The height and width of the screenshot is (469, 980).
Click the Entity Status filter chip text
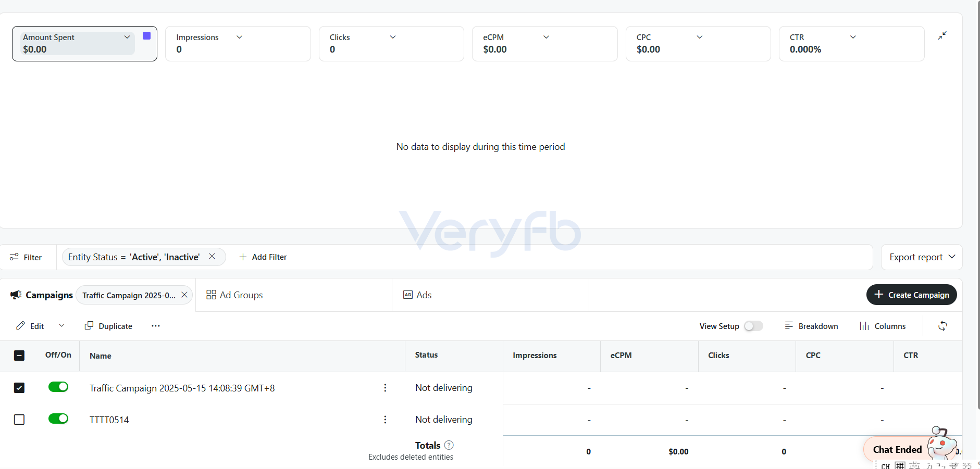(134, 257)
